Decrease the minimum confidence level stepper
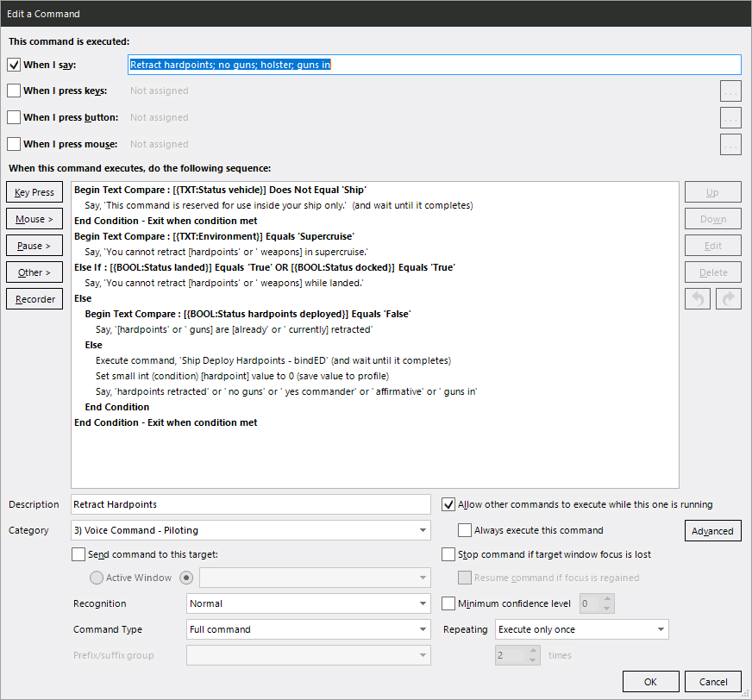 (607, 609)
